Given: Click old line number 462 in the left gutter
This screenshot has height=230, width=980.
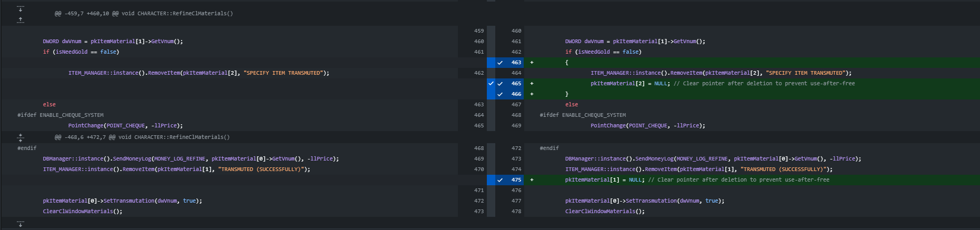Looking at the screenshot, I should 478,73.
